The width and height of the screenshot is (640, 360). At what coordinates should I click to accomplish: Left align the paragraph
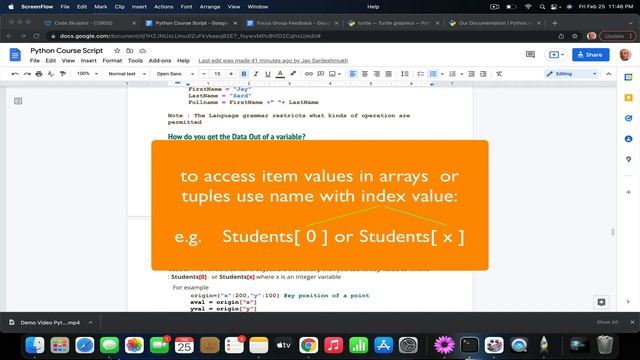pos(353,74)
